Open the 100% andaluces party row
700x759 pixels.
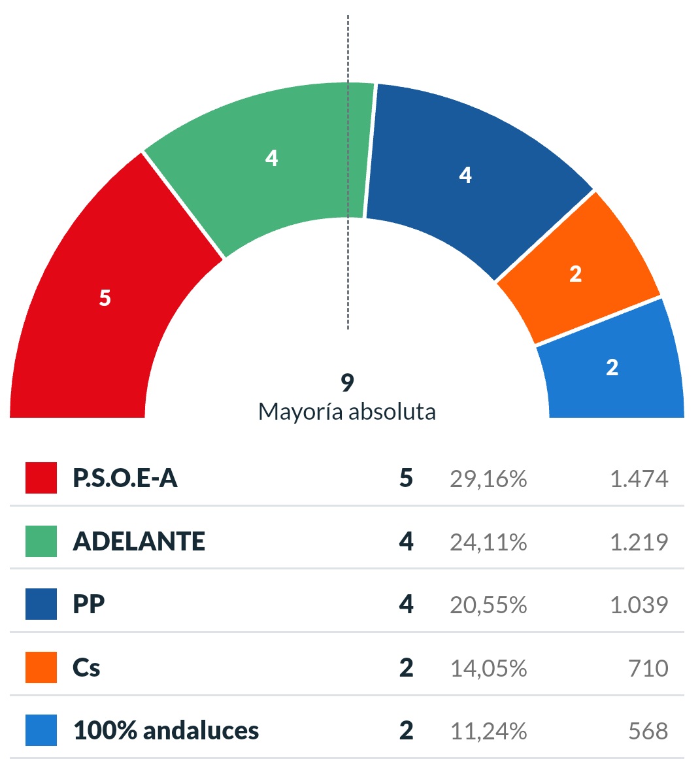(166, 730)
